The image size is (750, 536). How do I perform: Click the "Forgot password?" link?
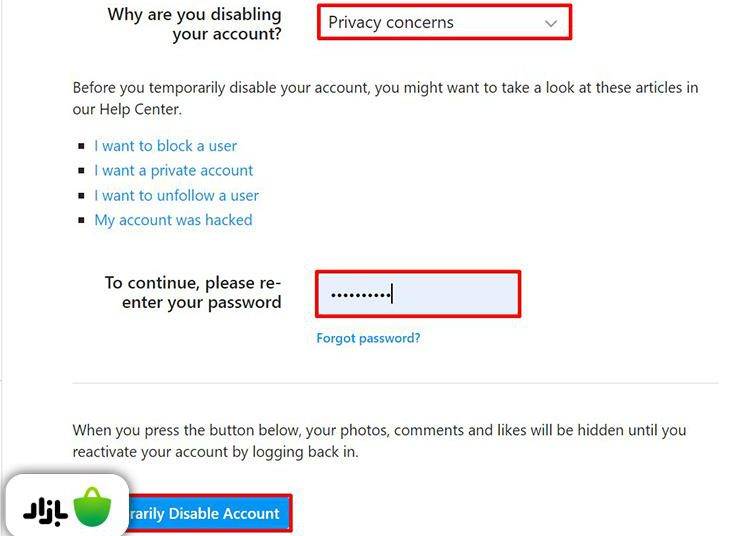368,338
